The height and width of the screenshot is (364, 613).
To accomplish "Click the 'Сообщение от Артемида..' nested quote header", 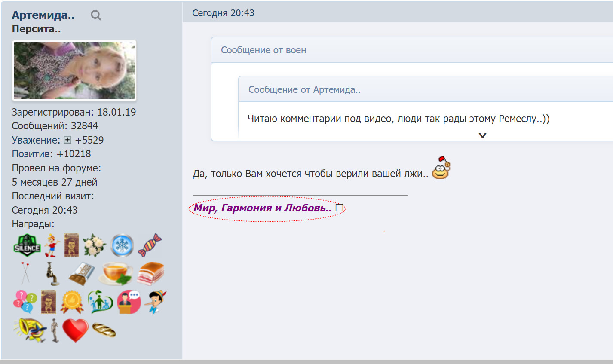I will point(304,90).
